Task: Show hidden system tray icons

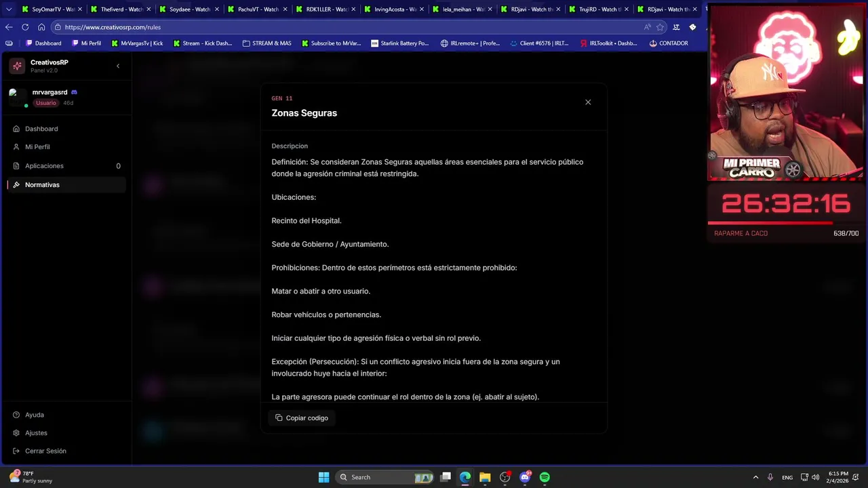Action: [755, 477]
